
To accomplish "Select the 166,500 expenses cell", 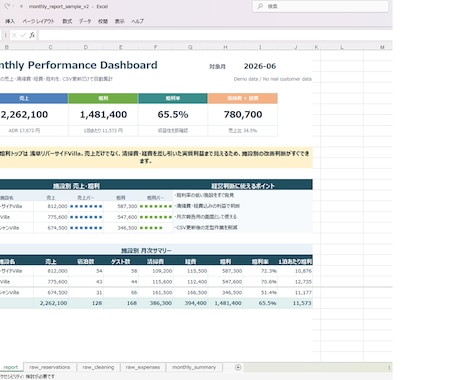I will pyautogui.click(x=191, y=292).
